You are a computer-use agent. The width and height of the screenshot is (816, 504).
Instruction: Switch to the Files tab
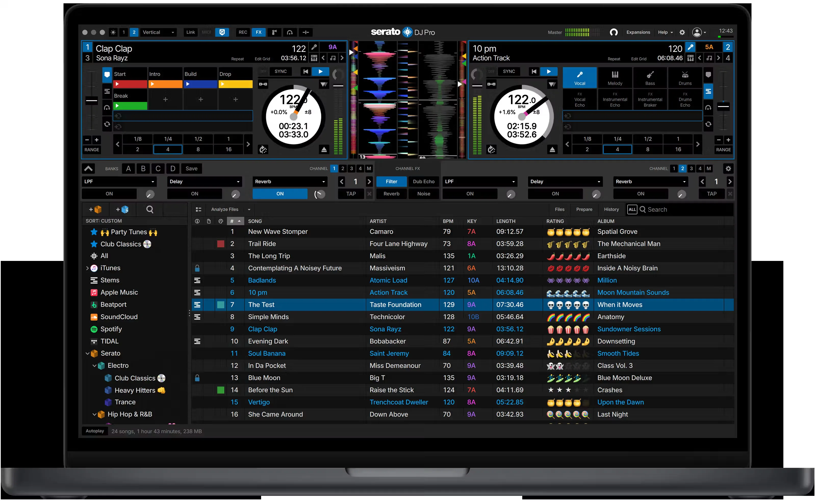(x=559, y=209)
